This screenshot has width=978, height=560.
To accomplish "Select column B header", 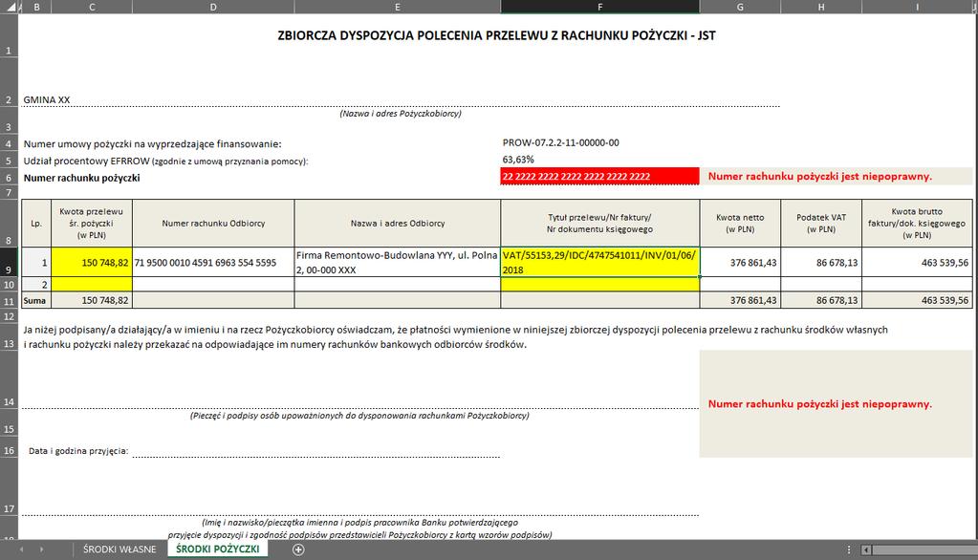I will (36, 7).
